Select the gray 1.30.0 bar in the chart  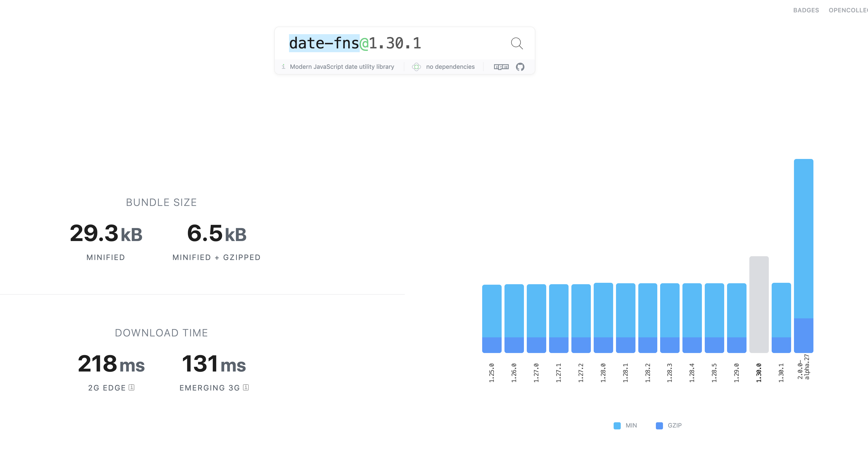tap(759, 303)
